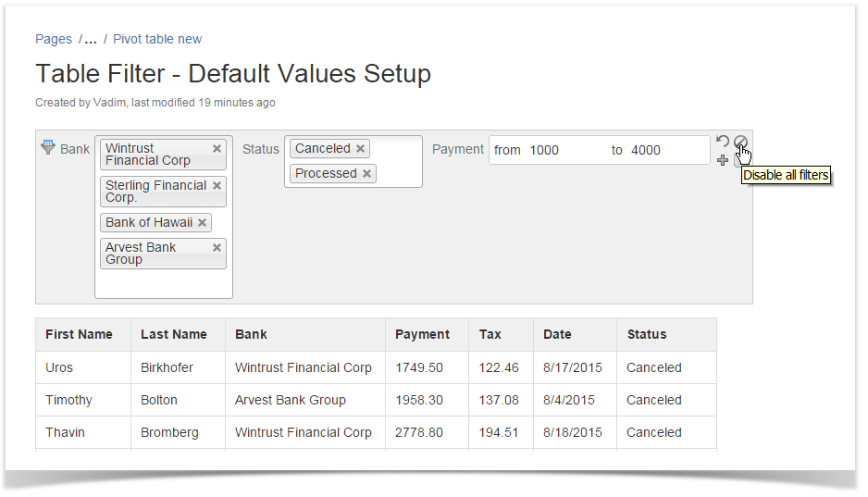
Task: Click the plus icon to add filter
Action: coord(723,160)
